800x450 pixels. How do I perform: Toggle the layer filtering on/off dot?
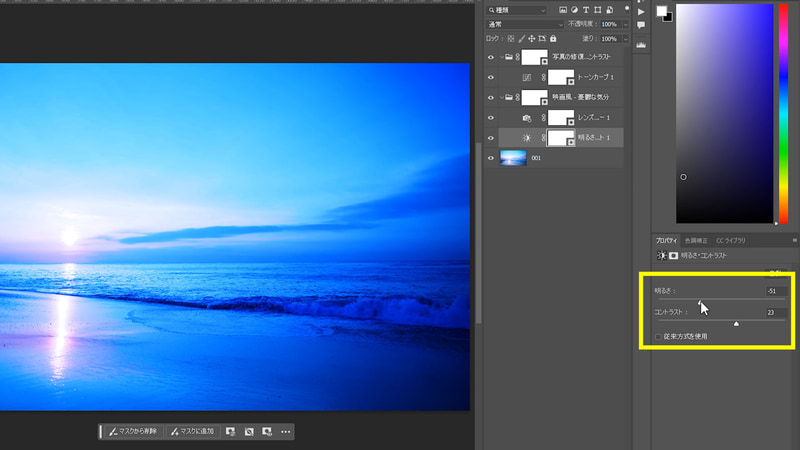627,9
